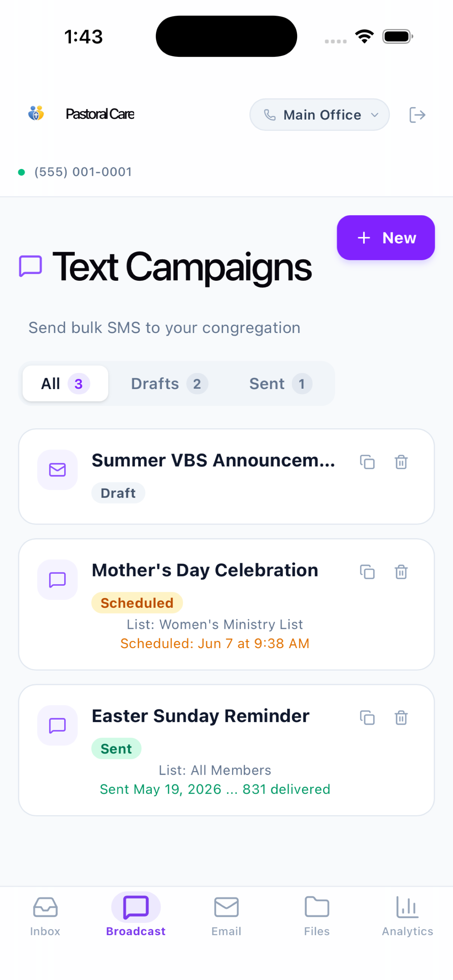Trash the Easter Sunday Reminder campaign

[401, 718]
